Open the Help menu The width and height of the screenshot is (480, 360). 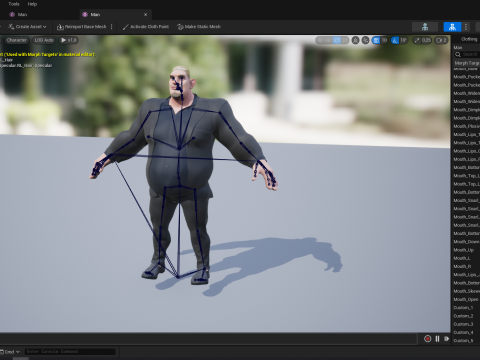(32, 4)
